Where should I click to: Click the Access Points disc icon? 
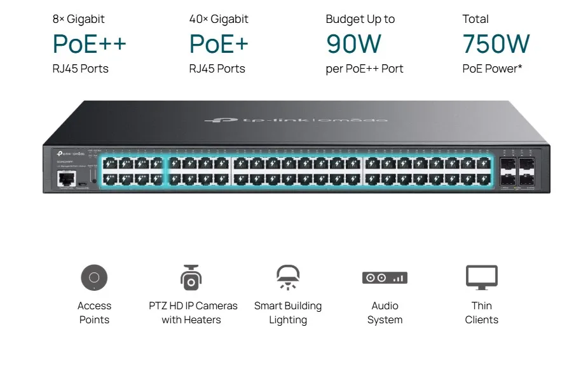pyautogui.click(x=94, y=277)
